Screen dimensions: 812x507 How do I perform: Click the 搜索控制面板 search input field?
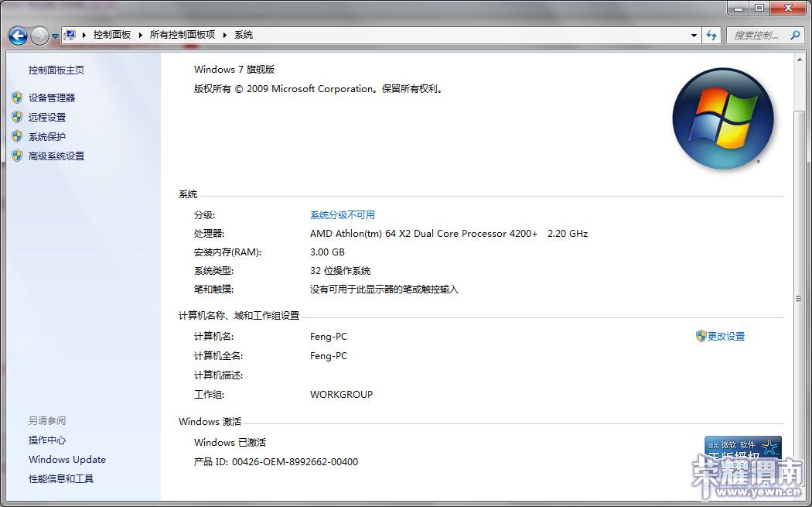pos(756,35)
